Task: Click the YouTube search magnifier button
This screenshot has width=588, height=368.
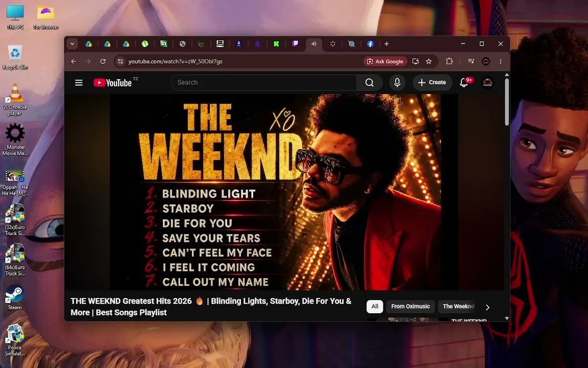Action: (x=370, y=83)
